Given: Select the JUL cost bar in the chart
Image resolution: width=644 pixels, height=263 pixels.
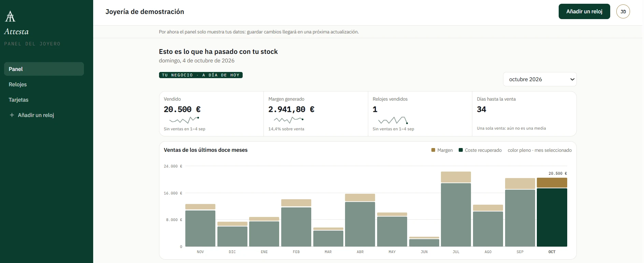Looking at the screenshot, I should [456, 215].
